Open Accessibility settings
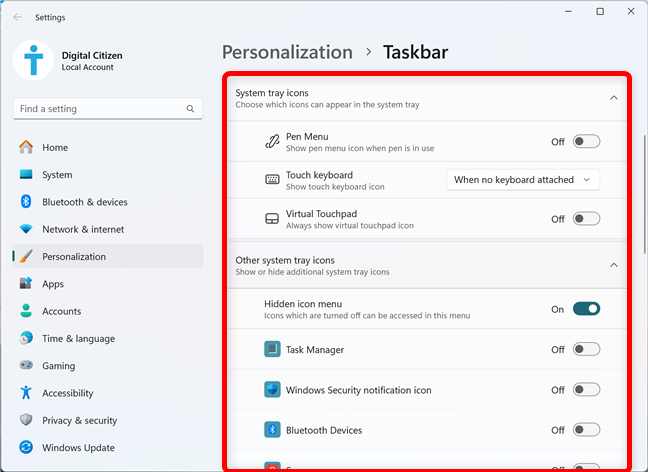This screenshot has height=472, width=648. 107,393
